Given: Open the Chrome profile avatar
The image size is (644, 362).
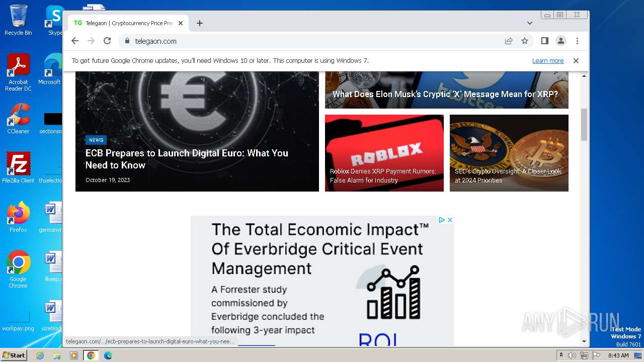Looking at the screenshot, I should pyautogui.click(x=561, y=41).
